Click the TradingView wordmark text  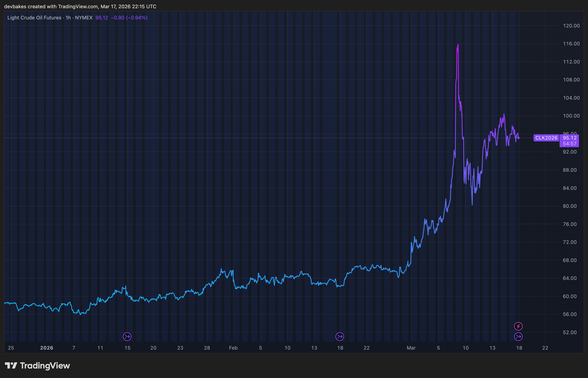pos(45,365)
